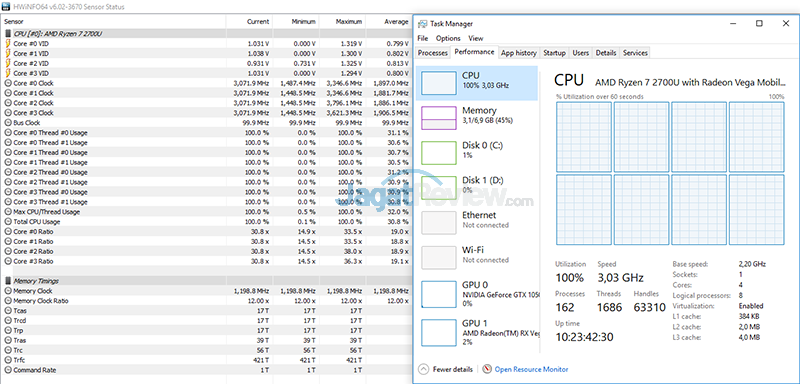Select the Ethernet graph thumbnail

point(439,223)
